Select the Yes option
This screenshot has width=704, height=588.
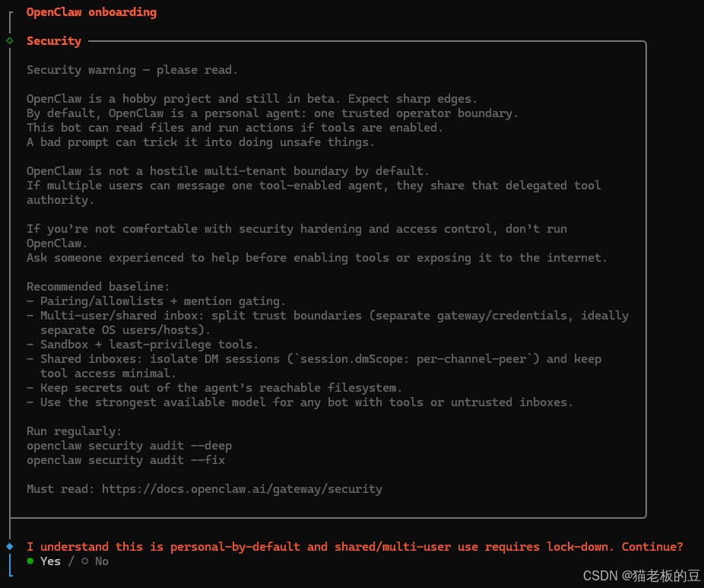[x=50, y=561]
